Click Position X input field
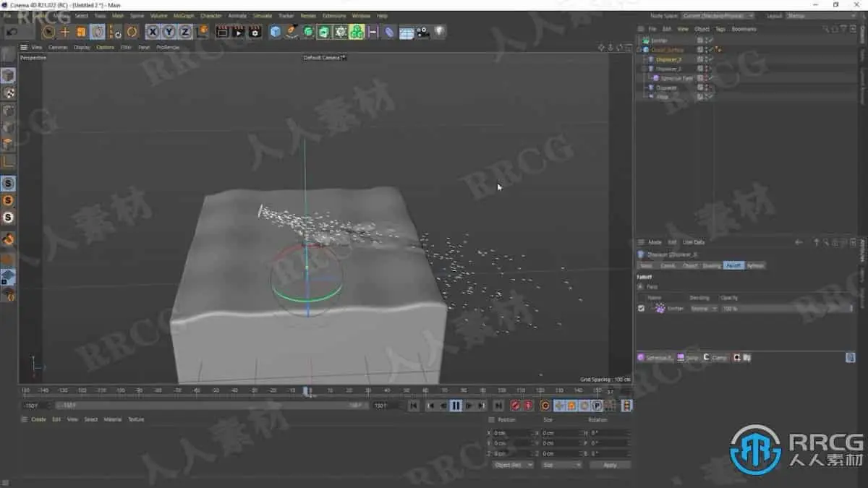This screenshot has width=868, height=488. point(513,432)
